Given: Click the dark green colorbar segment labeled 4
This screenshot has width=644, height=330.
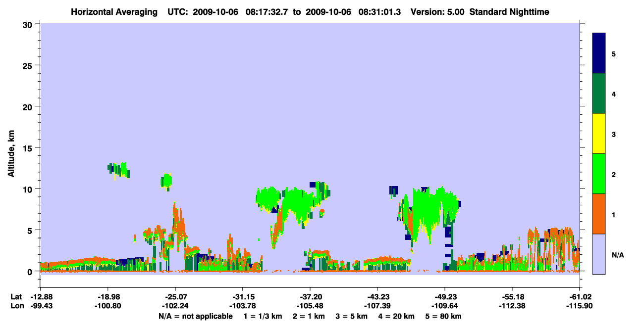Looking at the screenshot, I should tap(599, 94).
